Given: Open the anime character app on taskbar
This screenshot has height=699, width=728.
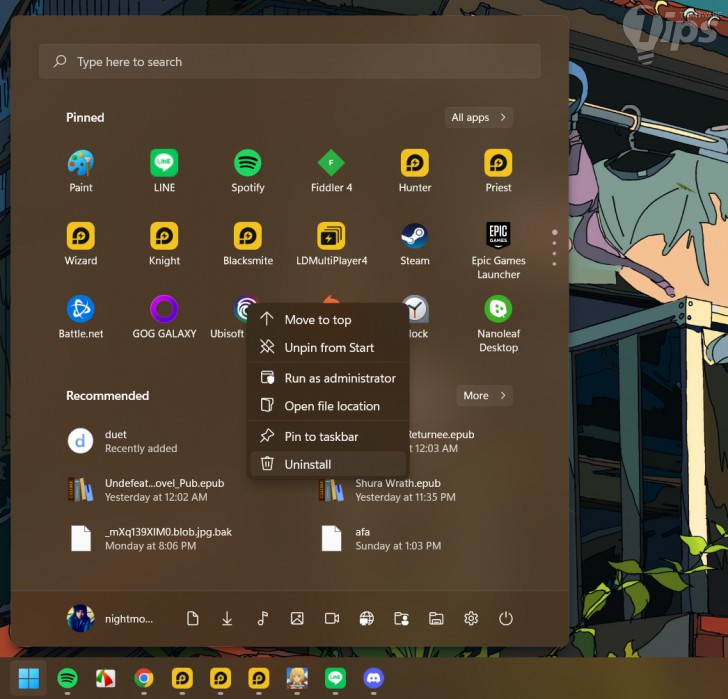Looking at the screenshot, I should [x=297, y=678].
